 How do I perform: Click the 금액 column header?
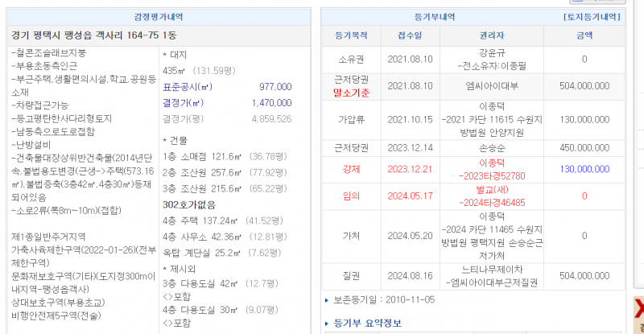click(584, 35)
